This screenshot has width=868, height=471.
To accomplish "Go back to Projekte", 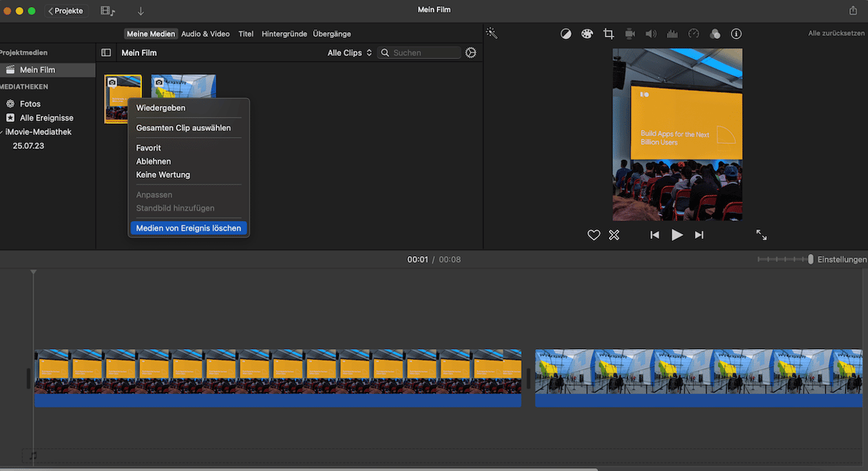I will click(x=65, y=11).
